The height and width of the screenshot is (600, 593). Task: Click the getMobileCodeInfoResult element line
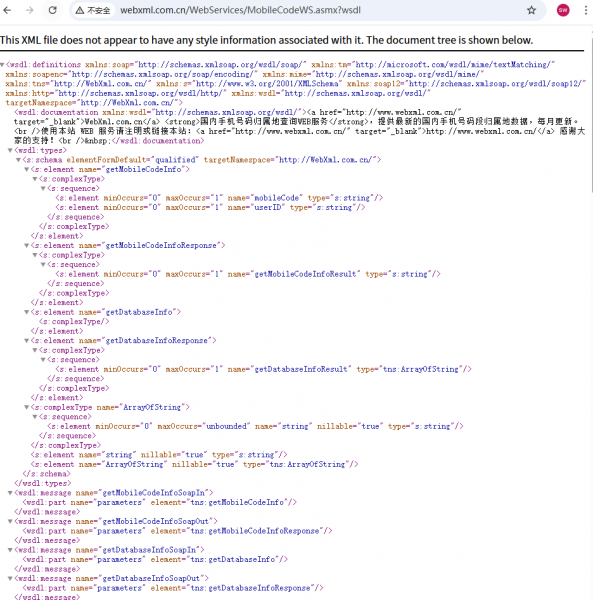[248, 274]
